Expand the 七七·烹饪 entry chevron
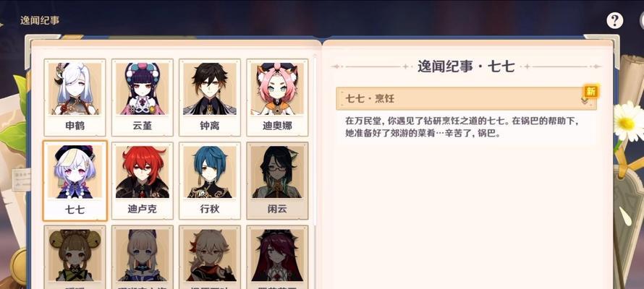This screenshot has height=289, width=644. click(585, 100)
